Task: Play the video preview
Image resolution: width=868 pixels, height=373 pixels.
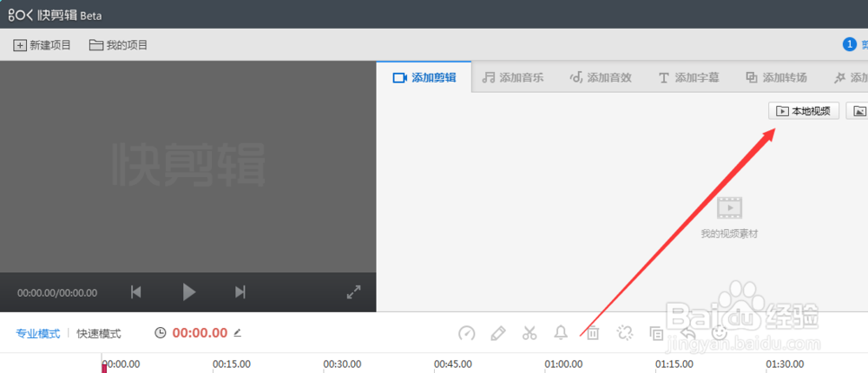Action: [189, 291]
